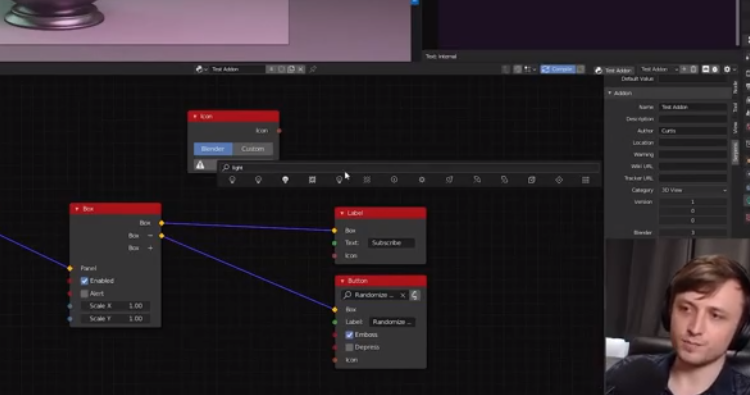This screenshot has width=750, height=395.
Task: Pin the Test Addon node tree
Action: click(313, 69)
